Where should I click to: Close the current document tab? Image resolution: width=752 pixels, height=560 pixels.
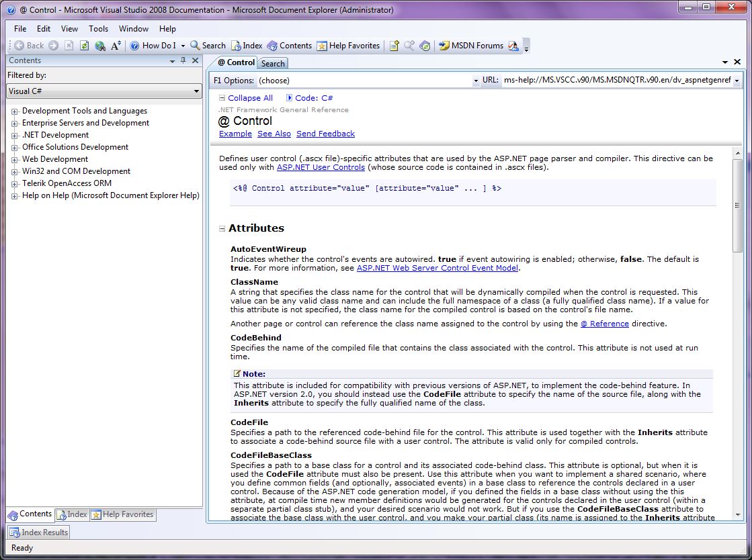click(737, 62)
